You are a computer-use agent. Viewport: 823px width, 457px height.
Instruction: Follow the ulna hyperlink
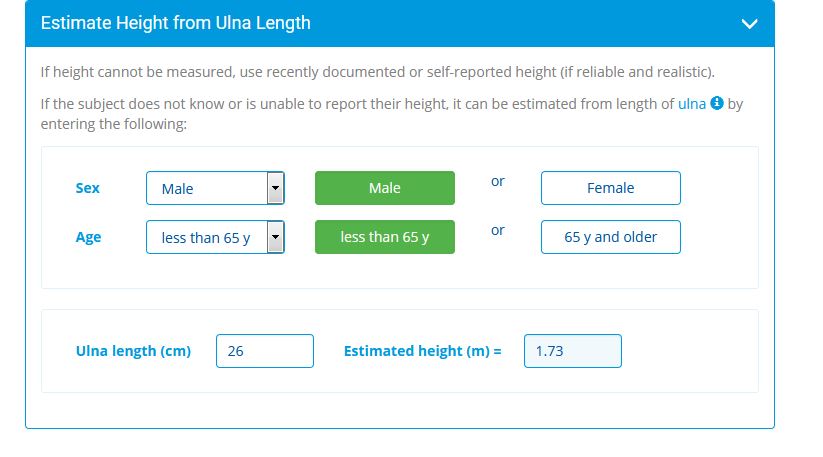(692, 104)
